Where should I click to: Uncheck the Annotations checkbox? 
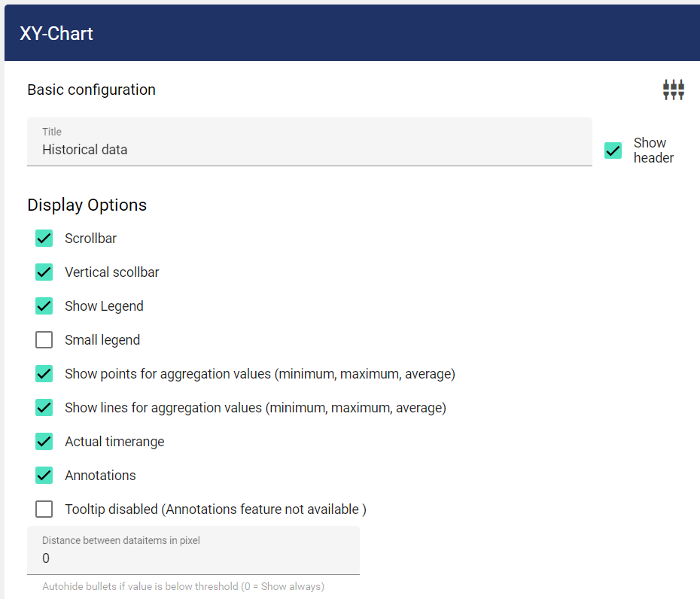pos(44,476)
